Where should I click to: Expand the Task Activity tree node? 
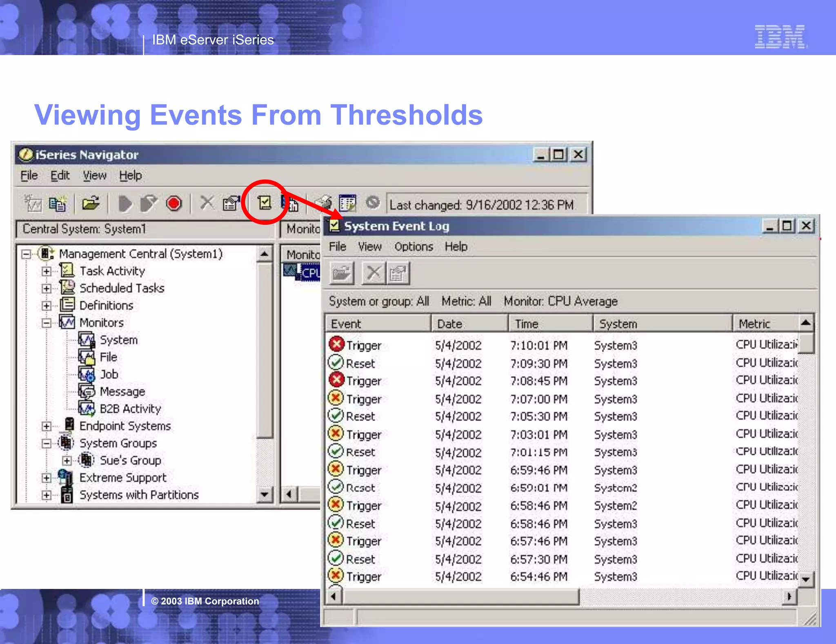point(47,271)
